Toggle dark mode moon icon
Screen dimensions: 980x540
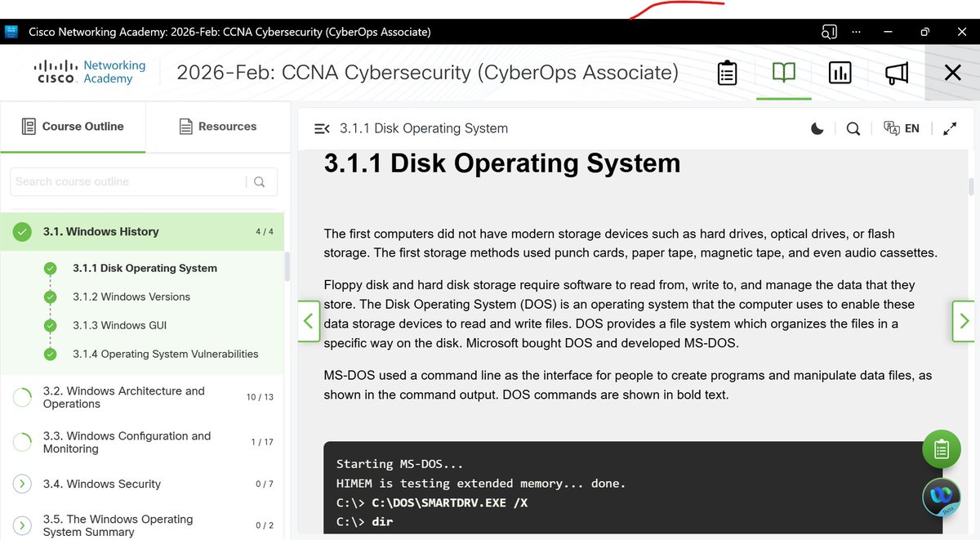[x=817, y=128]
